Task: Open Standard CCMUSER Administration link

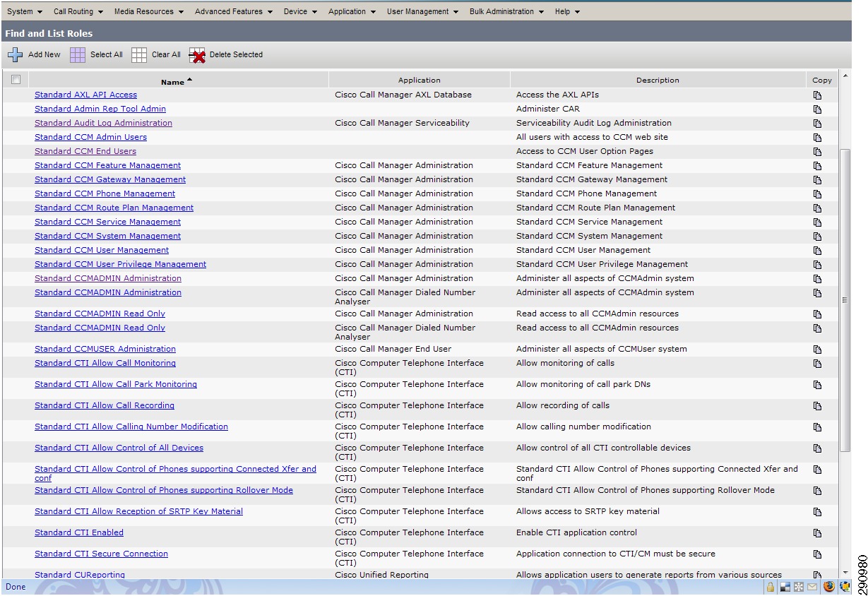Action: point(105,349)
